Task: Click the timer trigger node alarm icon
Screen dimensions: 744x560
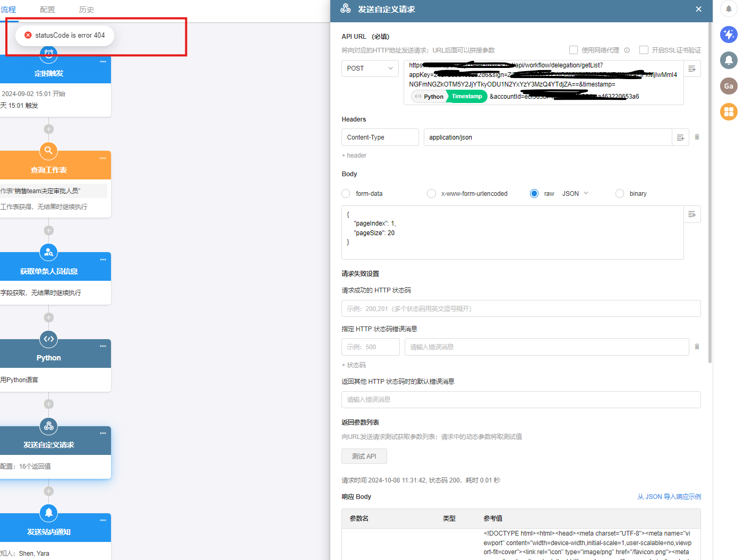Action: pos(48,53)
